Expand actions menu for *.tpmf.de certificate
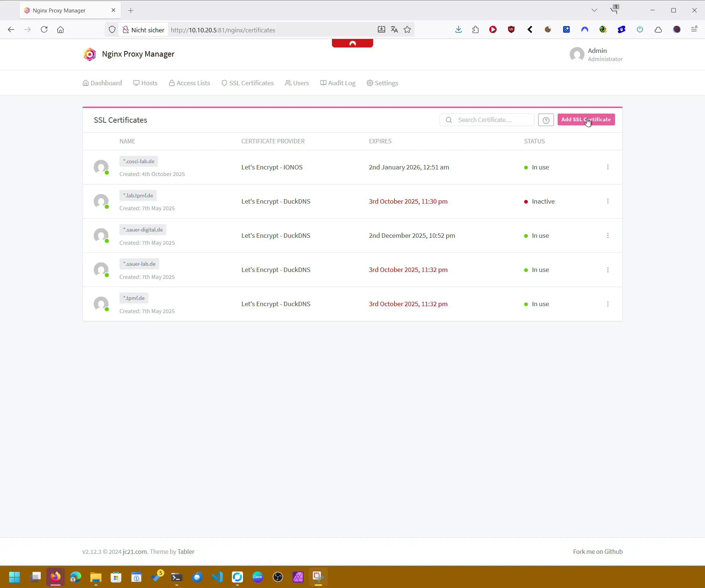The height and width of the screenshot is (588, 705). pyautogui.click(x=608, y=304)
